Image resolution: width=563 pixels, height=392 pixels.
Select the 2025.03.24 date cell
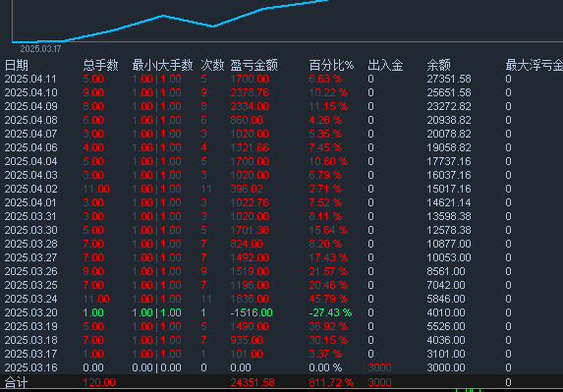(30, 299)
